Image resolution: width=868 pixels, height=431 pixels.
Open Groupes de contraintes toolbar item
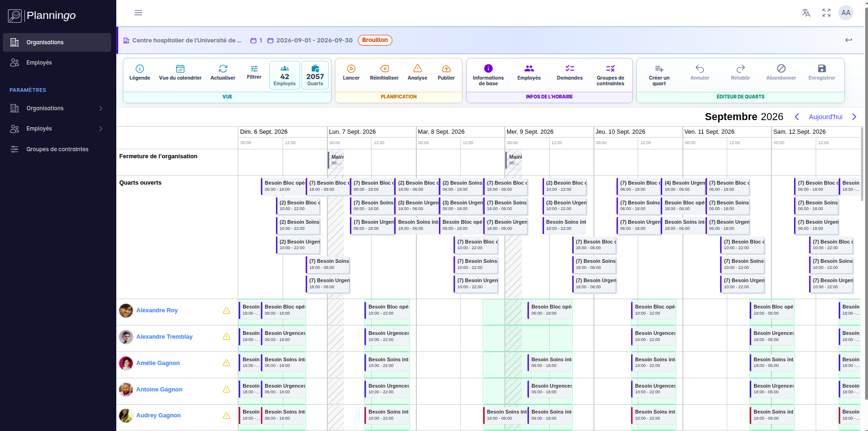tap(610, 75)
